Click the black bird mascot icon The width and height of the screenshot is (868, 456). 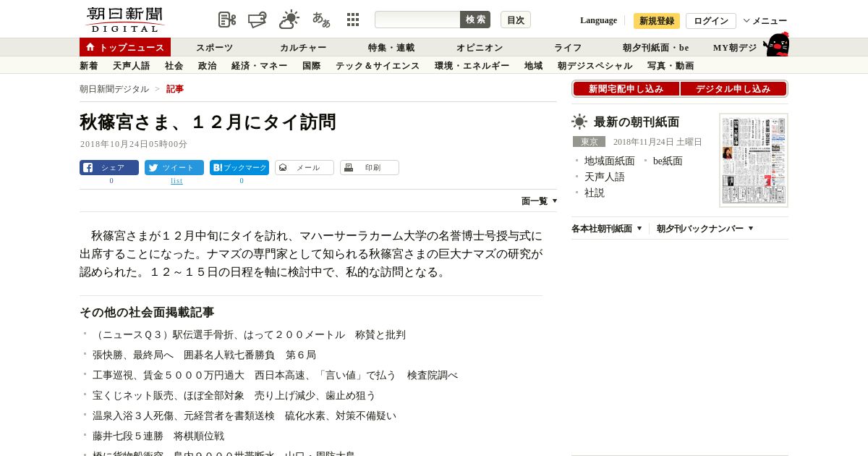[x=776, y=44]
